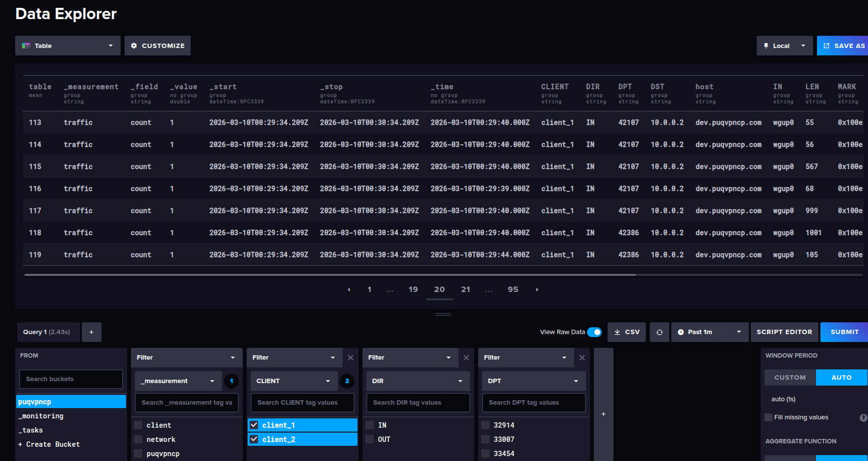Remove the CLIENT filter card
The height and width of the screenshot is (461, 868).
pos(351,358)
